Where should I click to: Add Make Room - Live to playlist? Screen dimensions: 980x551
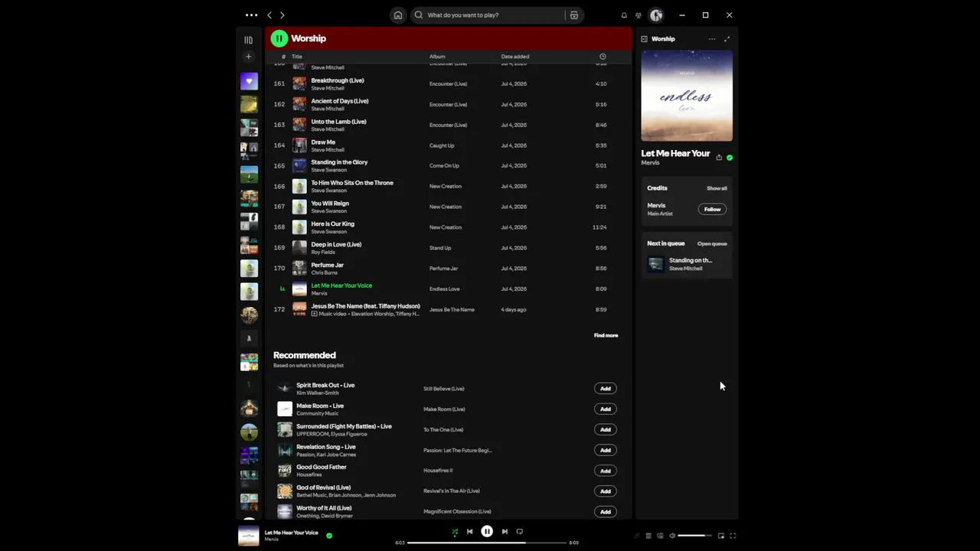pos(605,409)
